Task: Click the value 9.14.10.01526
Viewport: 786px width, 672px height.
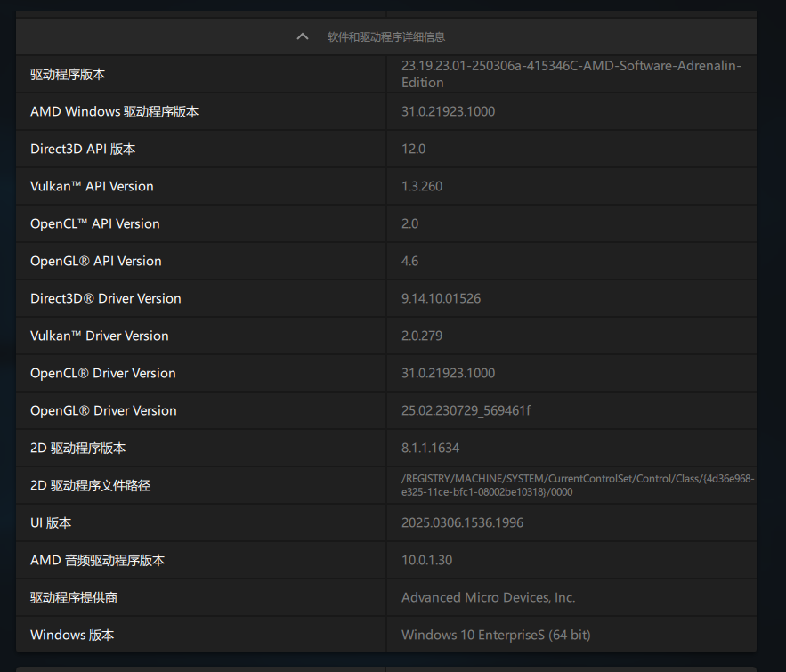Action: click(441, 298)
